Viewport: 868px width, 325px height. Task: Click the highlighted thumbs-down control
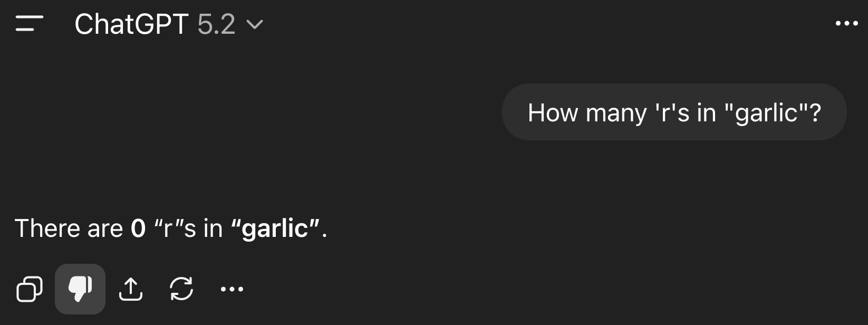[x=80, y=289]
